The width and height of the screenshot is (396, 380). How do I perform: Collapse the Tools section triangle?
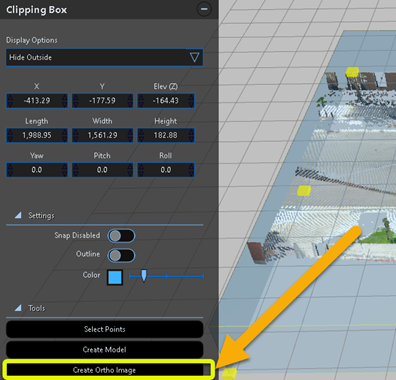click(18, 308)
